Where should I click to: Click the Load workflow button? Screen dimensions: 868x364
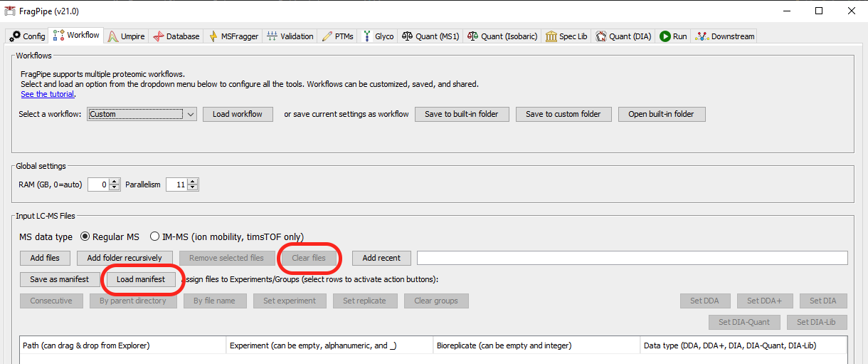(x=238, y=114)
